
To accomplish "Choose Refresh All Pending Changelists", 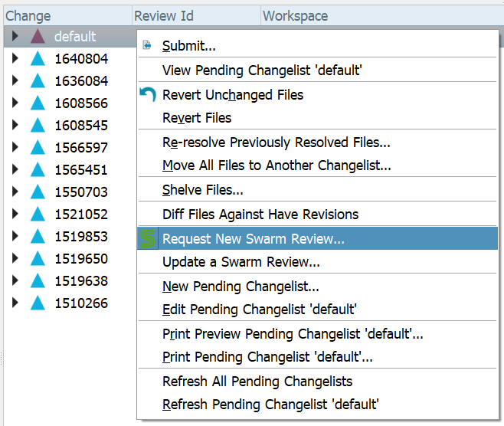I will pos(257,382).
